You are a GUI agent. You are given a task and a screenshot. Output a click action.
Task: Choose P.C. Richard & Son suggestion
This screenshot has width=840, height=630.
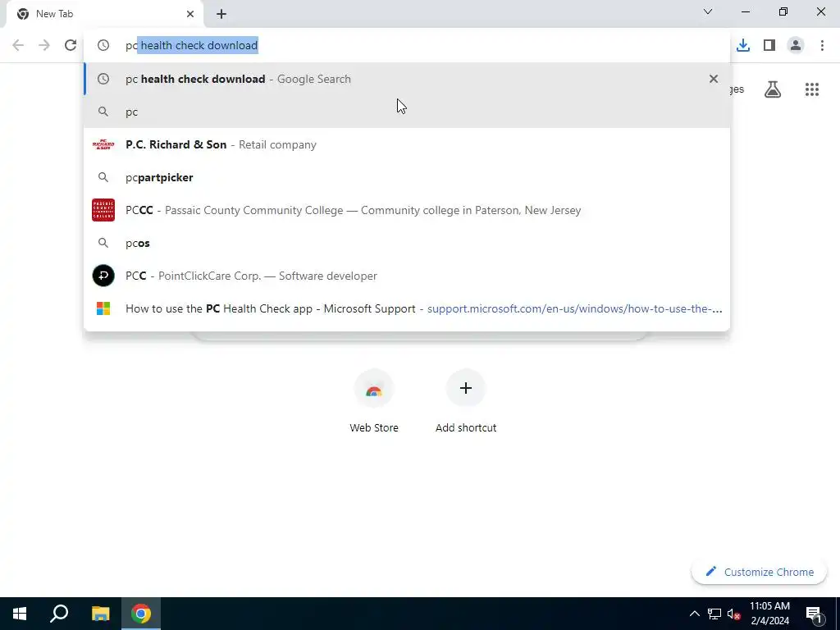tap(407, 144)
